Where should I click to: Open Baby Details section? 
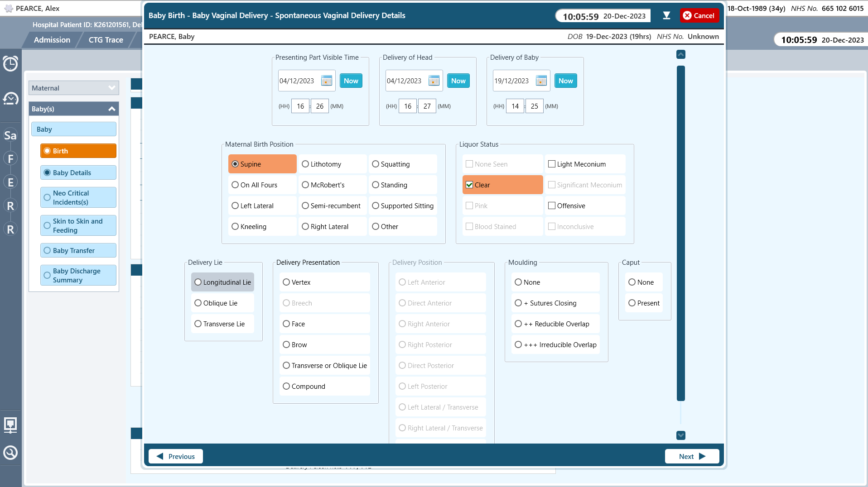pyautogui.click(x=78, y=172)
